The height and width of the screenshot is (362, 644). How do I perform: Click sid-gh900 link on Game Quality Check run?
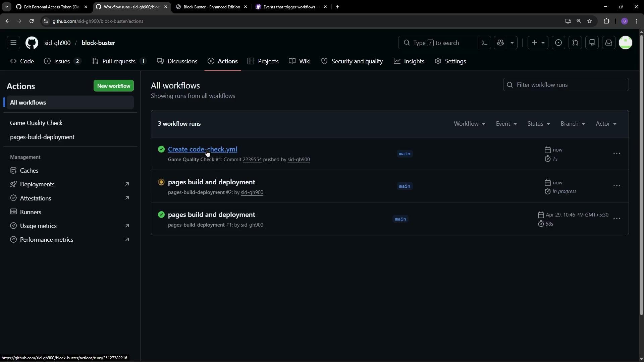click(x=299, y=160)
